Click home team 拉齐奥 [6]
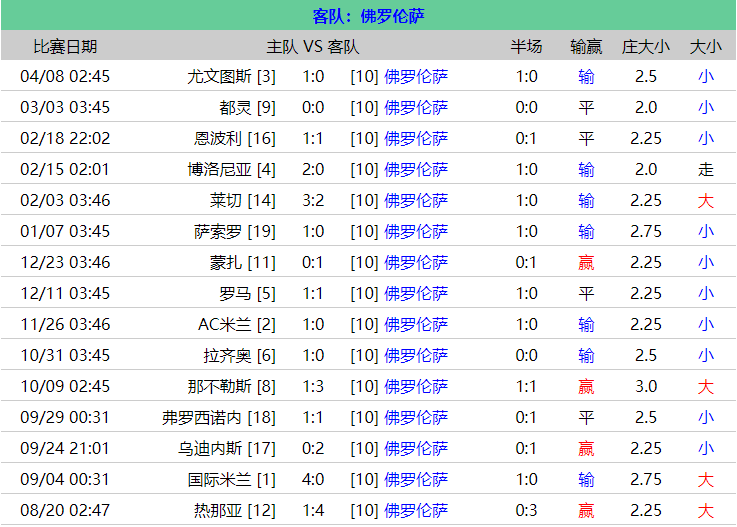Viewport: 737px width, 527px height. 239,355
